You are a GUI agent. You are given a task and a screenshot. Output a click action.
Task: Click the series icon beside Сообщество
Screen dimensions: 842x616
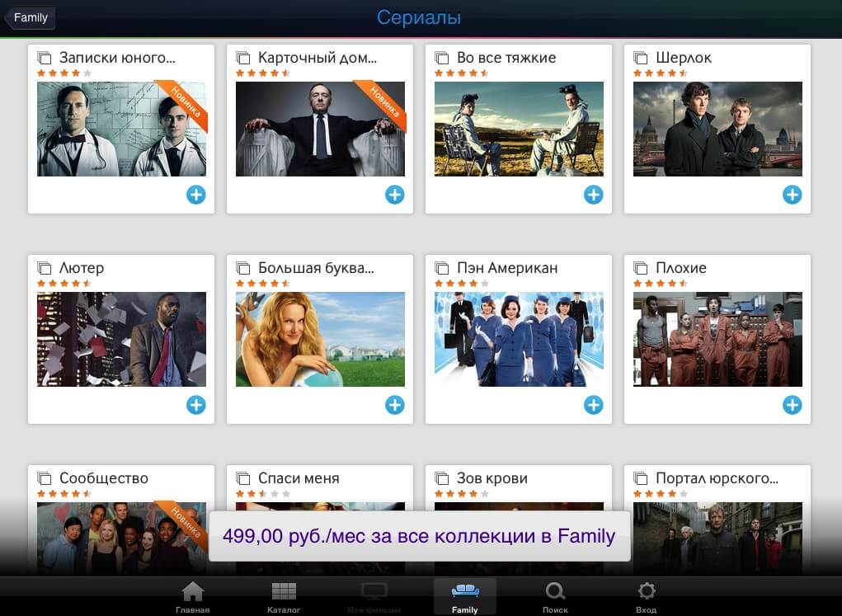pyautogui.click(x=44, y=478)
